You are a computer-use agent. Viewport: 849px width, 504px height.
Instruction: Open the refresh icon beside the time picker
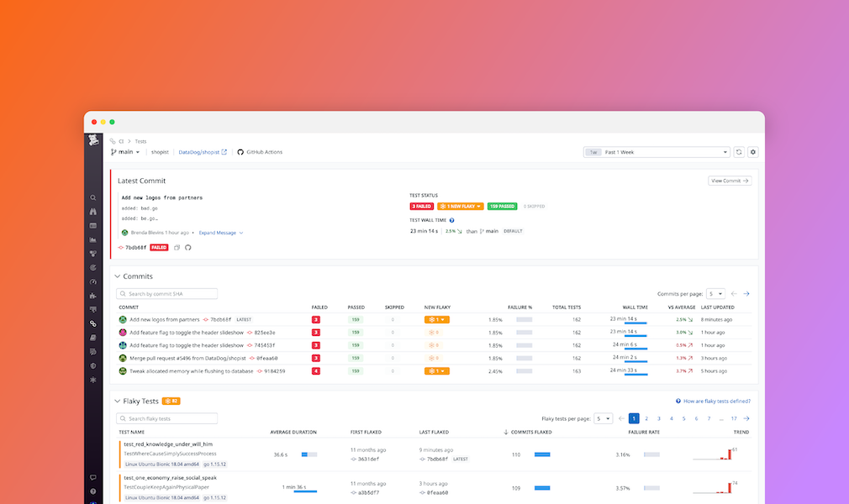coord(738,152)
